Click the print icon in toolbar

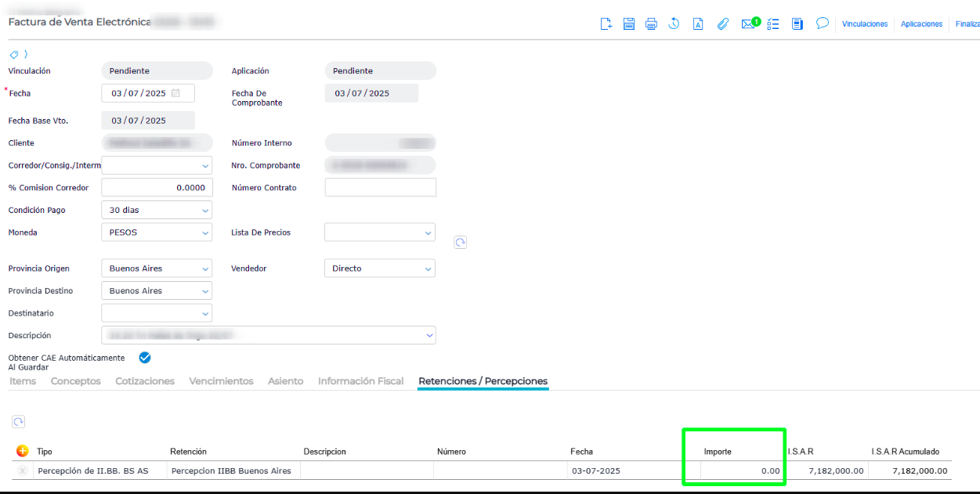tap(651, 24)
